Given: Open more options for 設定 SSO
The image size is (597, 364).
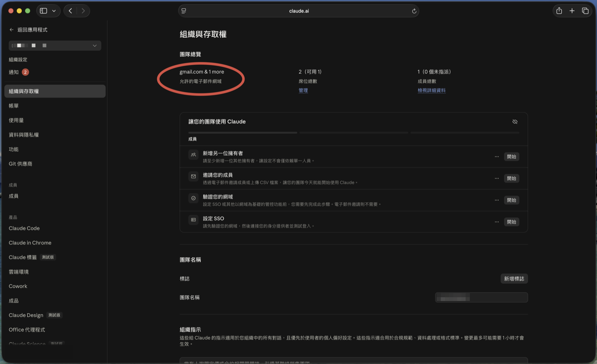Looking at the screenshot, I should (x=497, y=222).
